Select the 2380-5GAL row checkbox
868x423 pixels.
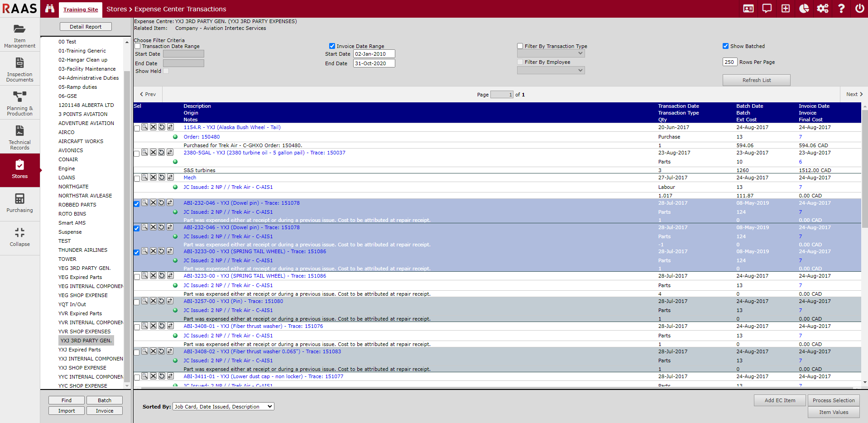pos(137,154)
